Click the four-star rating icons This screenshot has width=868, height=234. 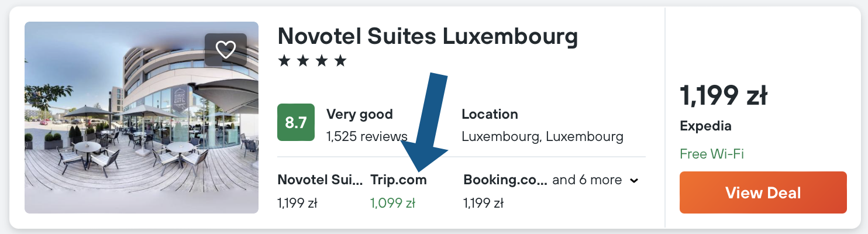312,61
